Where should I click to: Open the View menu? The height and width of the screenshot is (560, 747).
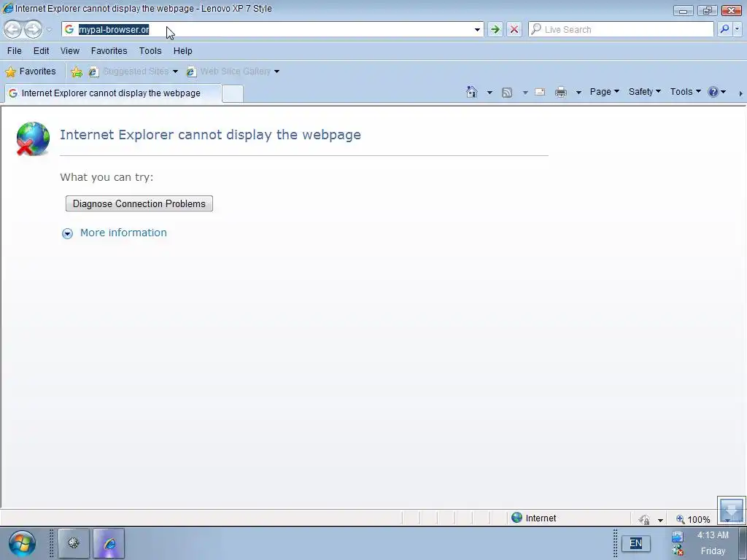pos(69,51)
